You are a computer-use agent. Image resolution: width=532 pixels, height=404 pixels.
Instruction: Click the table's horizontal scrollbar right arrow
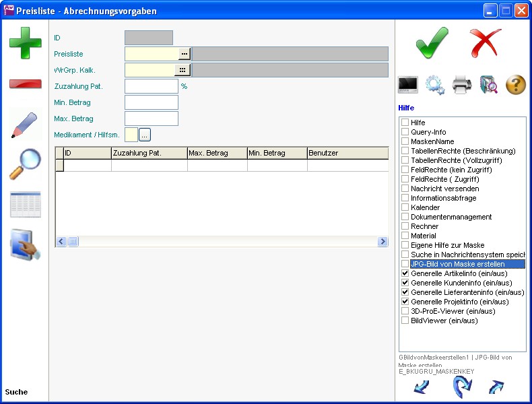tap(383, 242)
